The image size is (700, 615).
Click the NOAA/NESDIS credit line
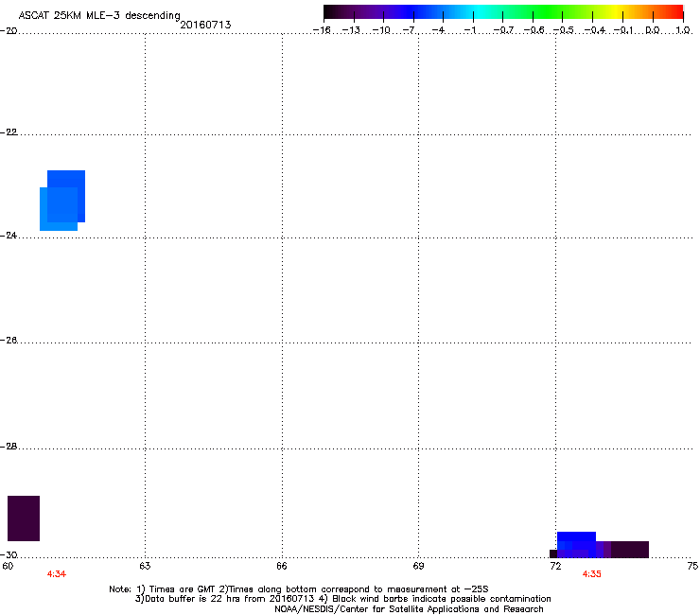[409, 609]
